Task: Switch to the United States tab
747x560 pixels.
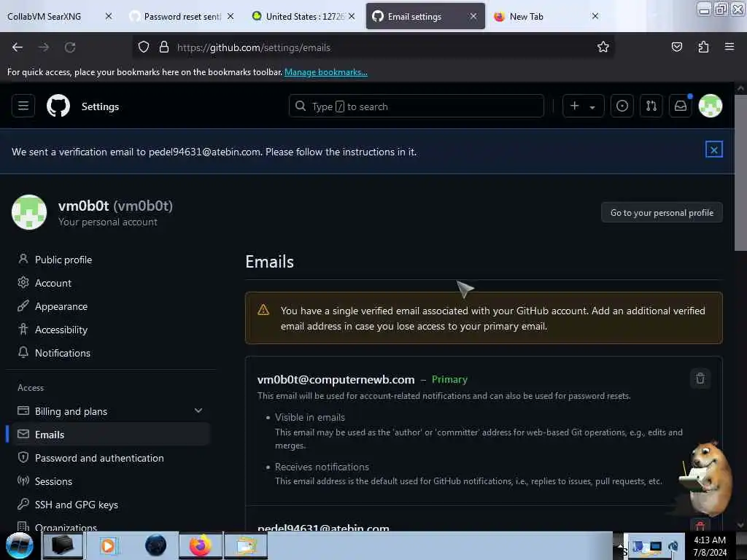Action: pos(305,16)
